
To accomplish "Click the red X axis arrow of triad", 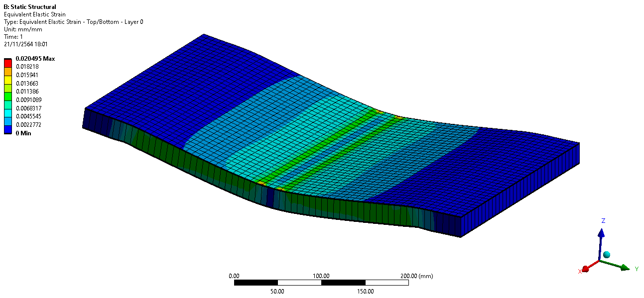I will [591, 266].
